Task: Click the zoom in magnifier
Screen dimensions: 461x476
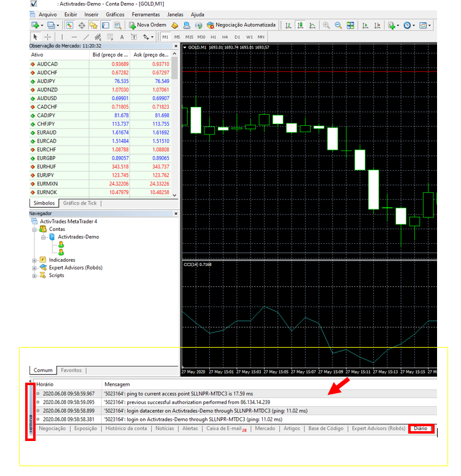Action: [x=327, y=25]
